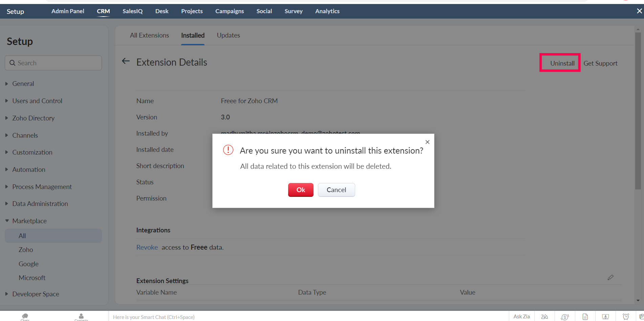Viewport: 644px width, 321px height.
Task: Click the Uninstall button
Action: pos(562,63)
